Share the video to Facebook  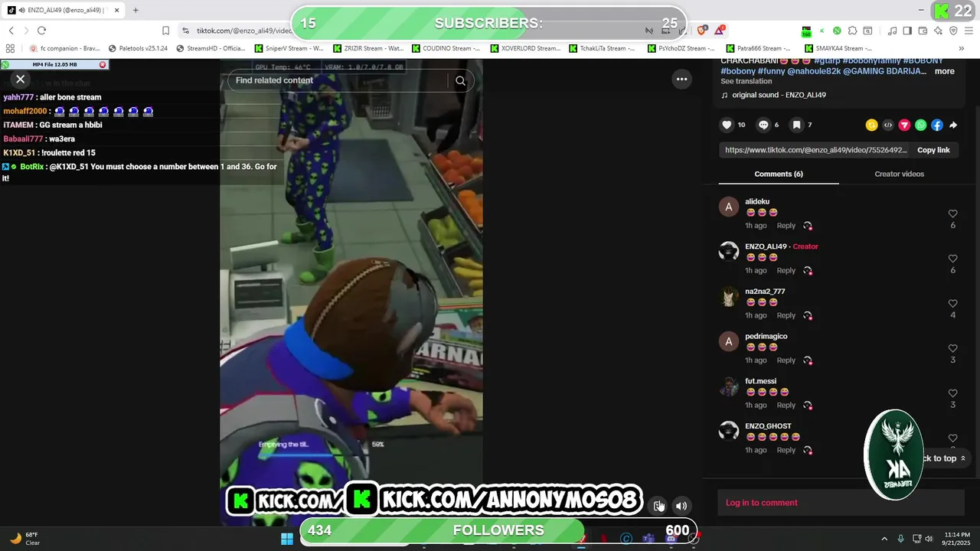(937, 125)
